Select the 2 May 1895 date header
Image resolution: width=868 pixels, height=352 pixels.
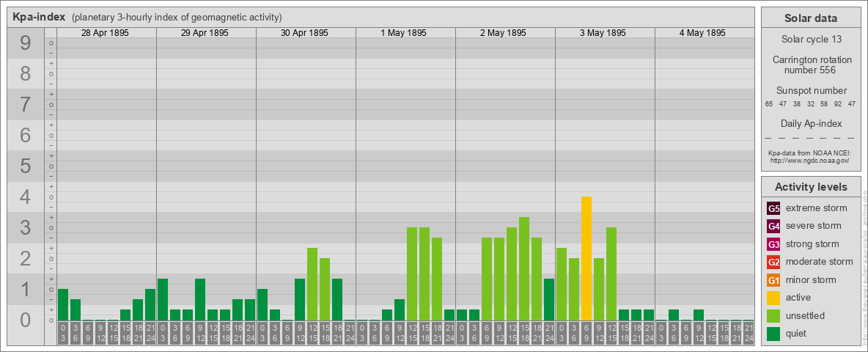coord(503,33)
